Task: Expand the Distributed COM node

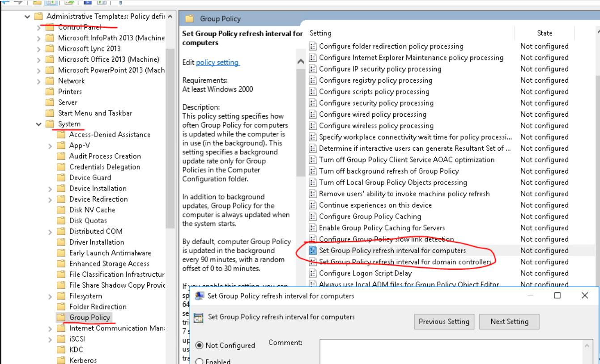Action: (51, 232)
